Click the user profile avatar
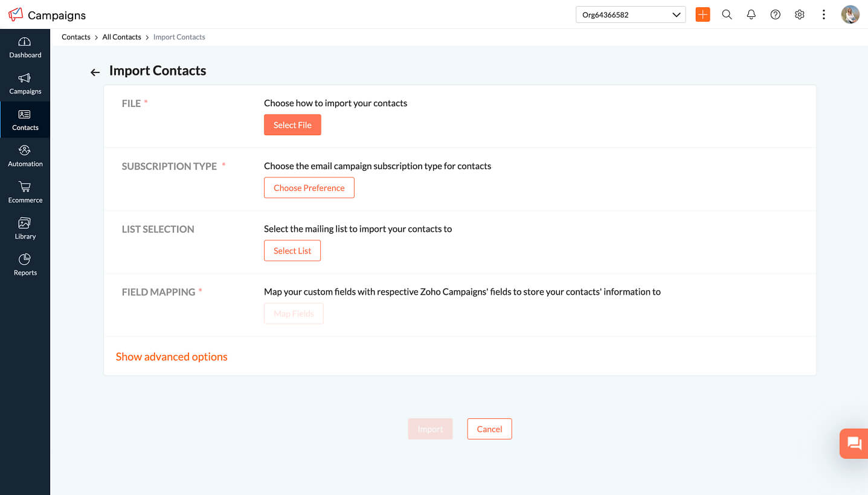868x495 pixels. click(850, 14)
